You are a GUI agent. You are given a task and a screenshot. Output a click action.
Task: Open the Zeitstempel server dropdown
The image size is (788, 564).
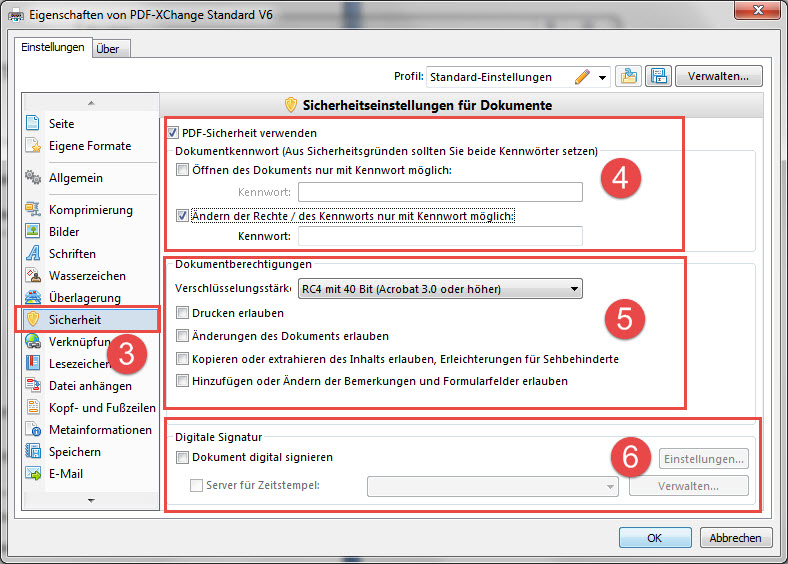pos(492,486)
